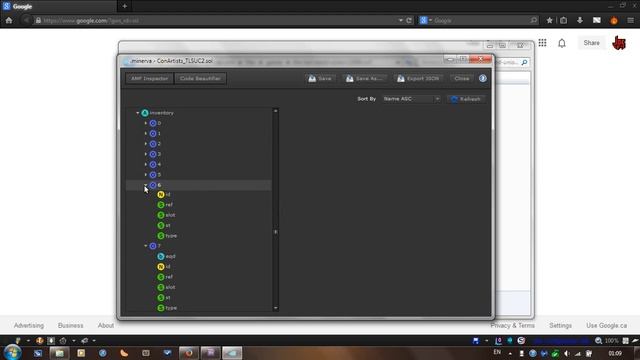The width and height of the screenshot is (640, 360).
Task: Click the Google account avatar
Action: pos(619,43)
